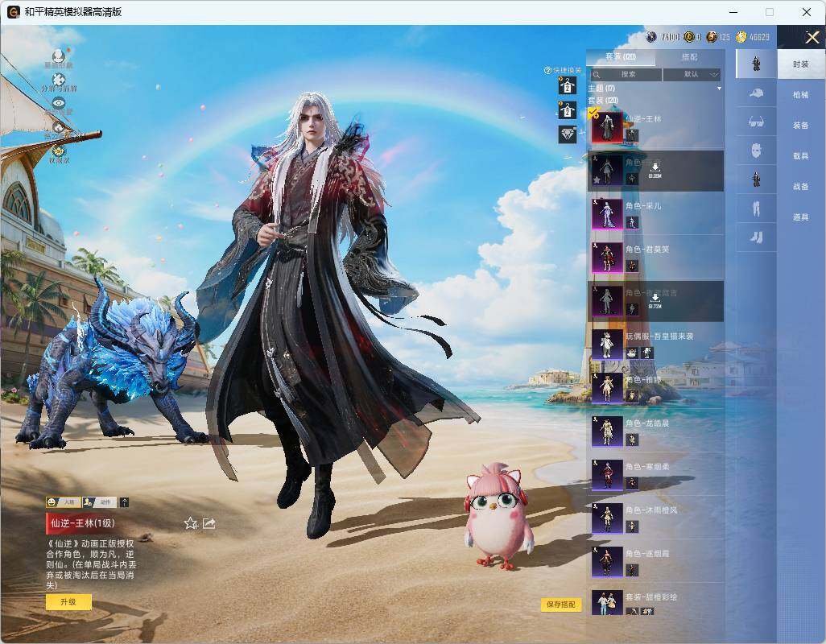Open the 时装 side menu tab

[x=801, y=64]
